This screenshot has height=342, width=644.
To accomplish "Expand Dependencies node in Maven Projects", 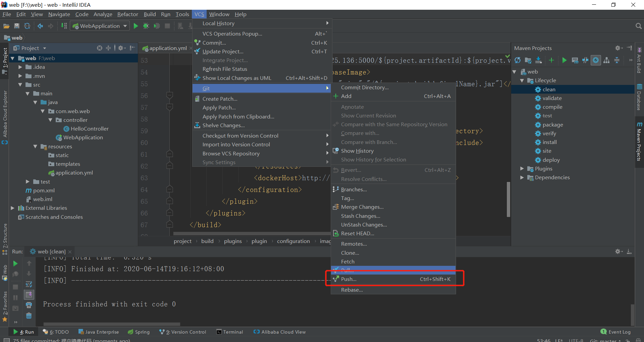I will click(522, 178).
